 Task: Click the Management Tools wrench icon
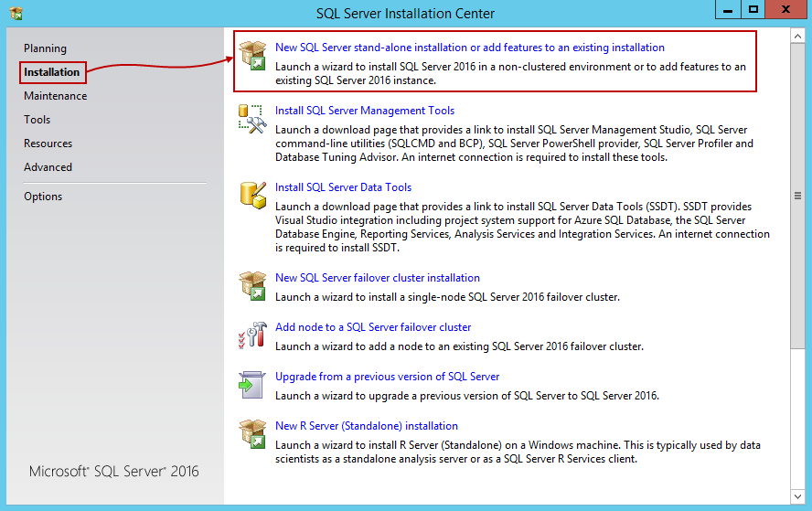(x=252, y=119)
